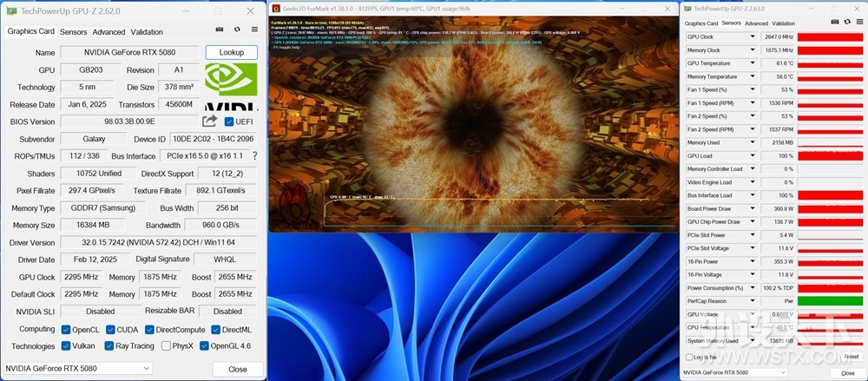Image resolution: width=868 pixels, height=381 pixels.
Task: Open the GPU selector dropdown in GPU-Z 2.62.0
Action: click(78, 368)
